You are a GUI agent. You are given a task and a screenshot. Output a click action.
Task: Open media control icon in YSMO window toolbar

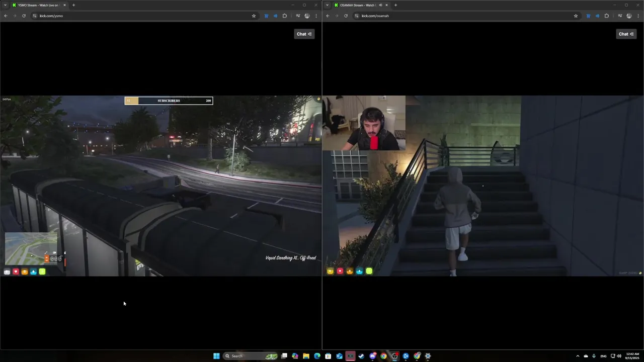pos(298,16)
